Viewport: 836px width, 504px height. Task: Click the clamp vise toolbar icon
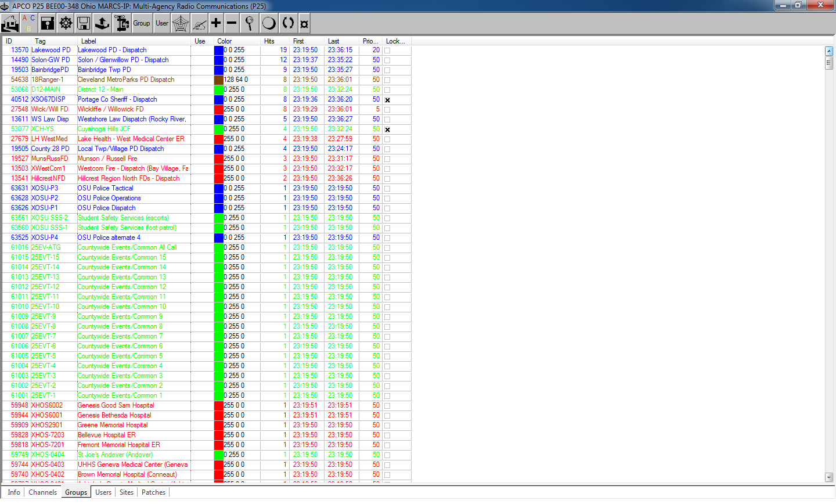(122, 23)
